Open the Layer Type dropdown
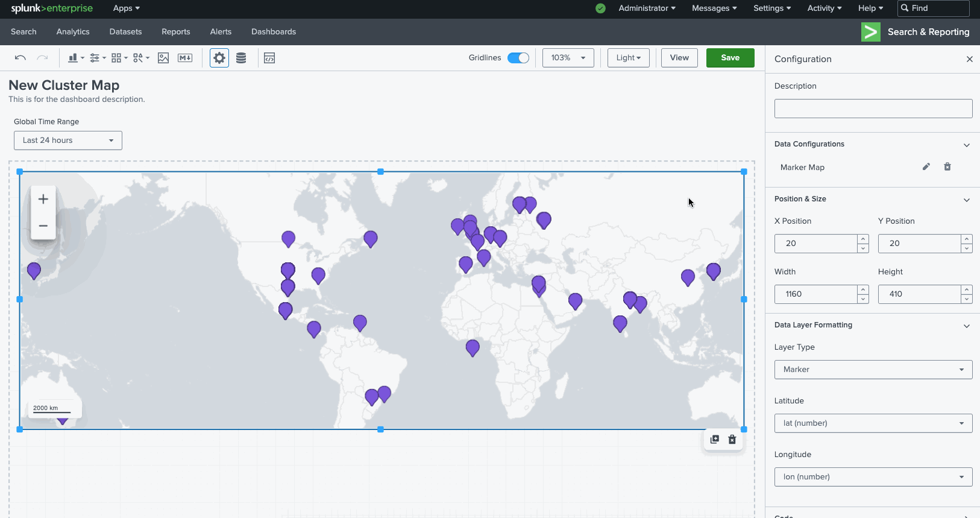Viewport: 980px width, 518px height. tap(873, 370)
